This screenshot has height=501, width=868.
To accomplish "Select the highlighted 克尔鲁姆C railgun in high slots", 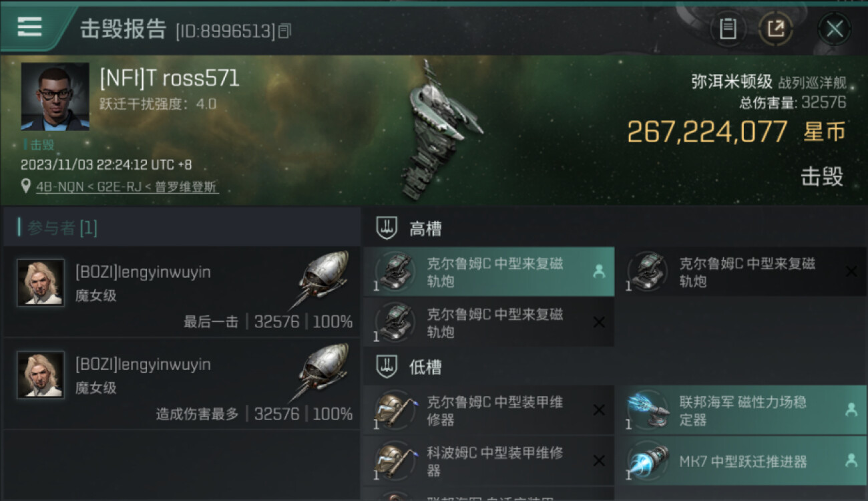I will click(489, 272).
